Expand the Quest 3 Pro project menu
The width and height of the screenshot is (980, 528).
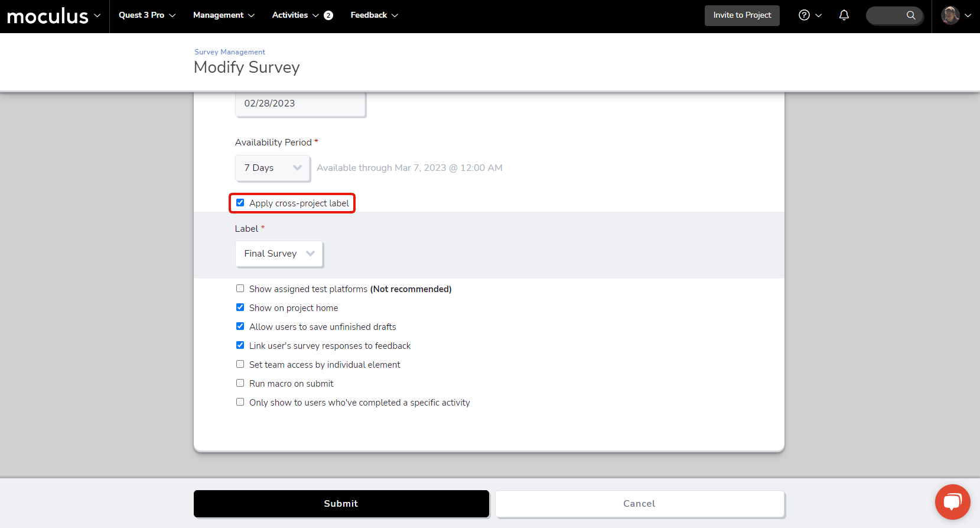click(147, 15)
